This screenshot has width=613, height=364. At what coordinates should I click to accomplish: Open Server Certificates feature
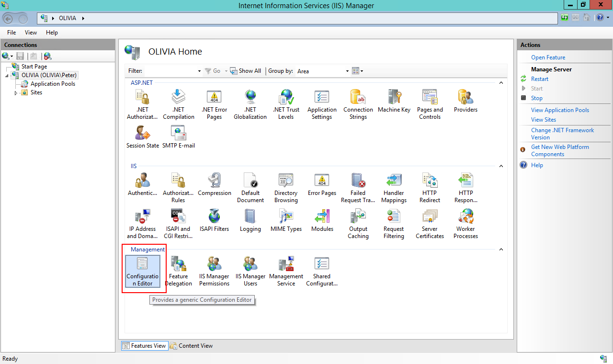pos(430,224)
